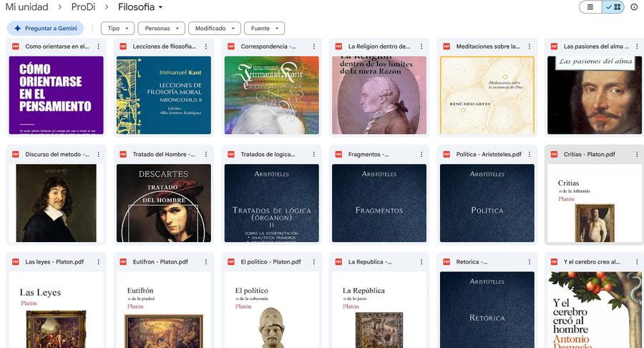Open La República Platón cover thumbnail
The height and width of the screenshot is (348, 644).
379,310
